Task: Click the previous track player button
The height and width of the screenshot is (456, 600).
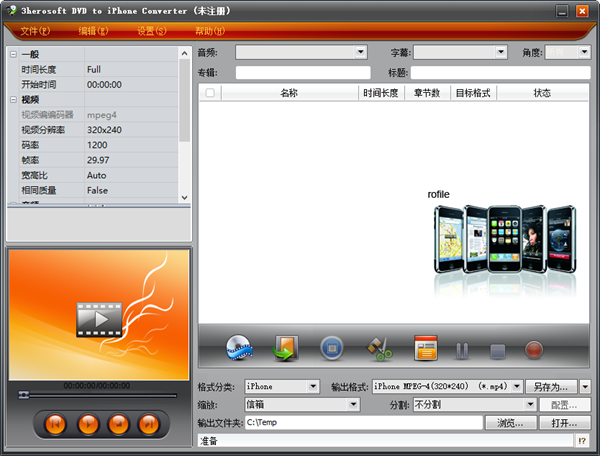Action: tap(55, 424)
